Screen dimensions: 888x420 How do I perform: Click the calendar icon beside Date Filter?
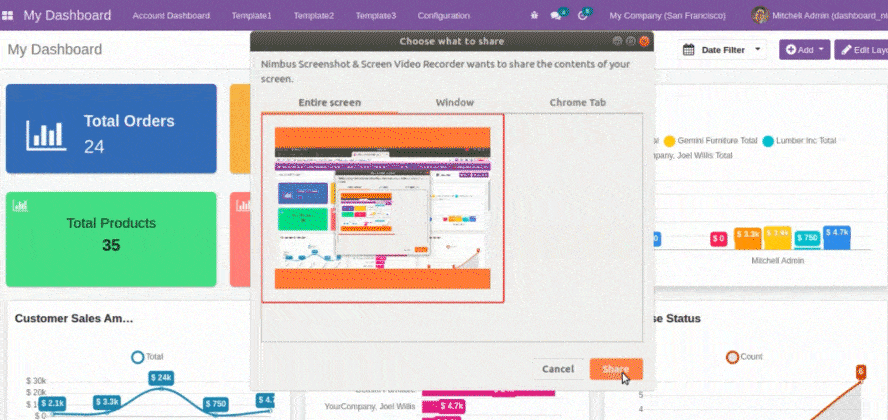point(688,50)
